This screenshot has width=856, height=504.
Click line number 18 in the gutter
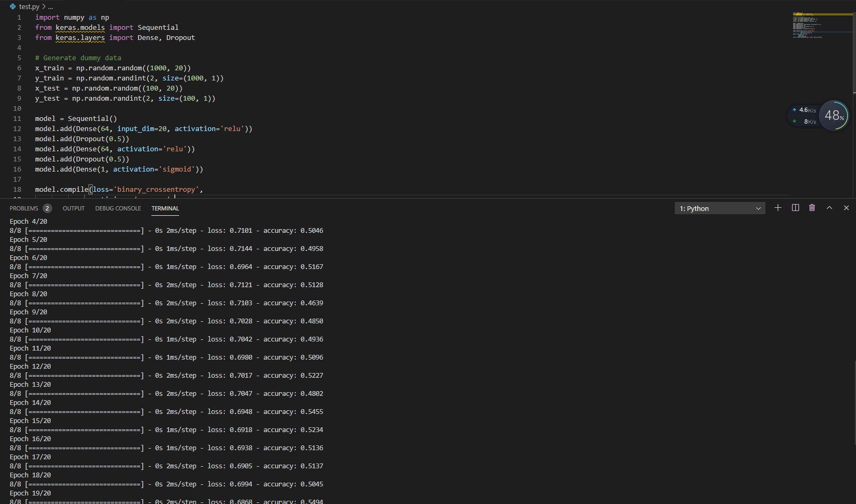point(17,190)
